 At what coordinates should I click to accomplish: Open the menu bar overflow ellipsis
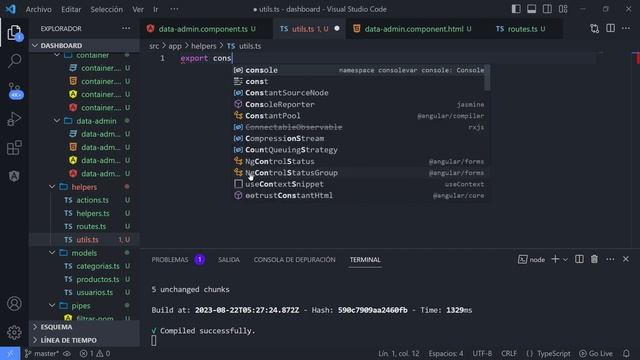pos(174,9)
